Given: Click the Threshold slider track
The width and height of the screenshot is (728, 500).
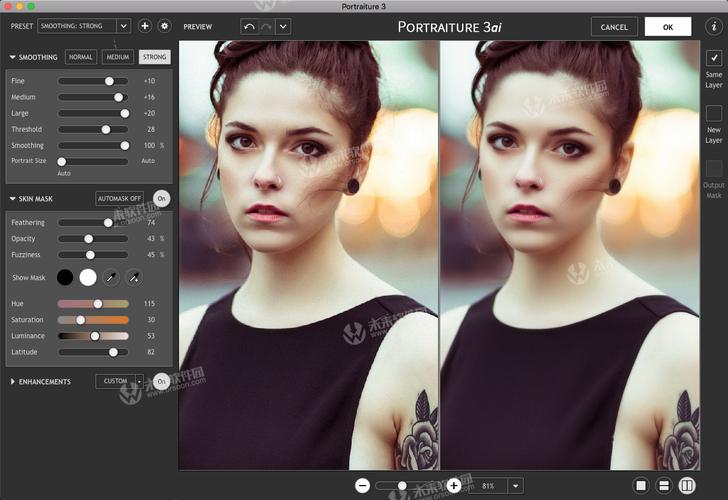Looking at the screenshot, I should [93, 129].
